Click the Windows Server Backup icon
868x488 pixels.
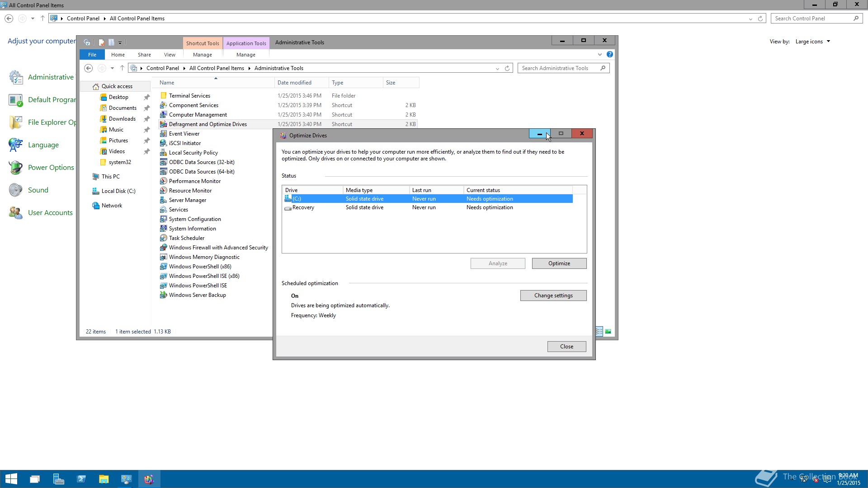(x=164, y=295)
